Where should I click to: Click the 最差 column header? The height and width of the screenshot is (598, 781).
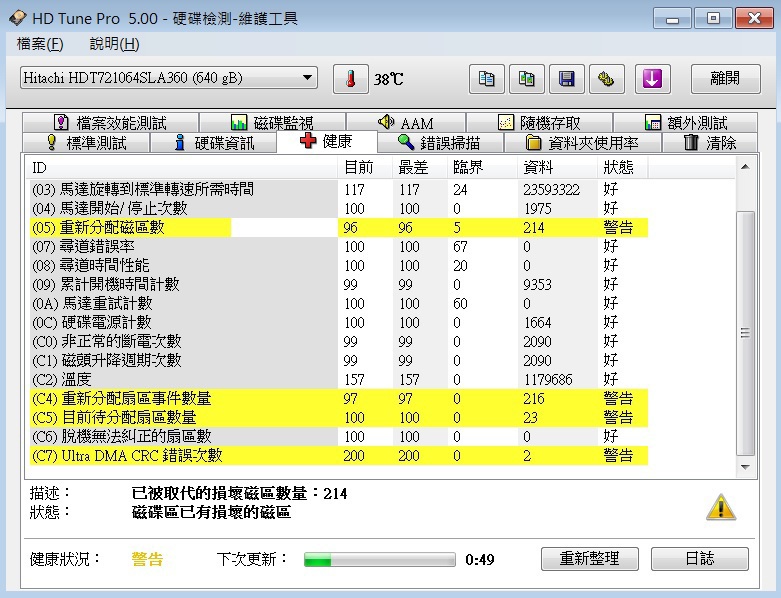(x=420, y=168)
